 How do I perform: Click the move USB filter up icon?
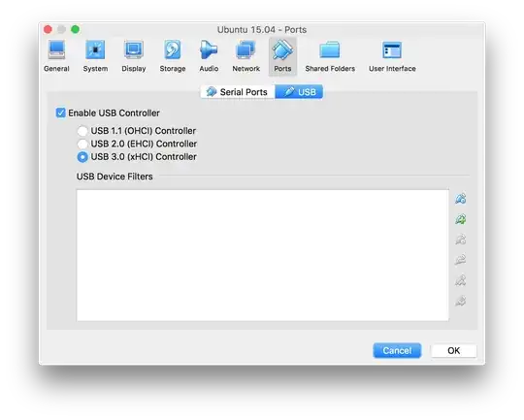461,280
